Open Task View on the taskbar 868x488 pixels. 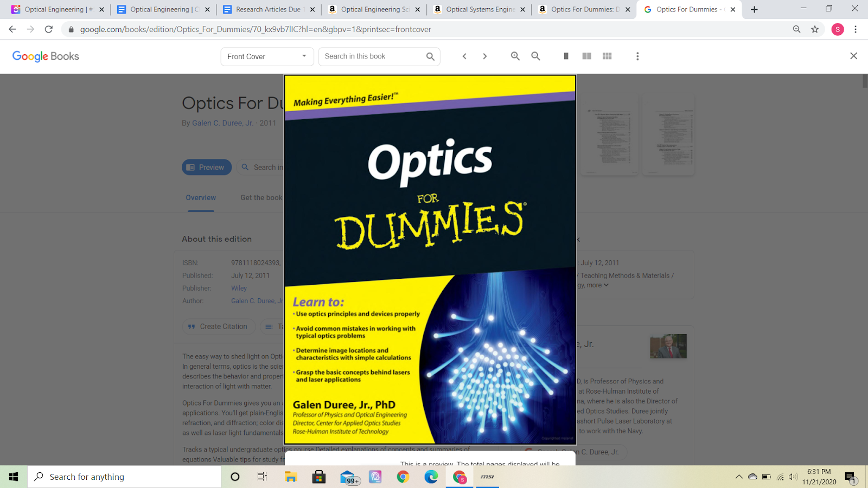click(262, 477)
